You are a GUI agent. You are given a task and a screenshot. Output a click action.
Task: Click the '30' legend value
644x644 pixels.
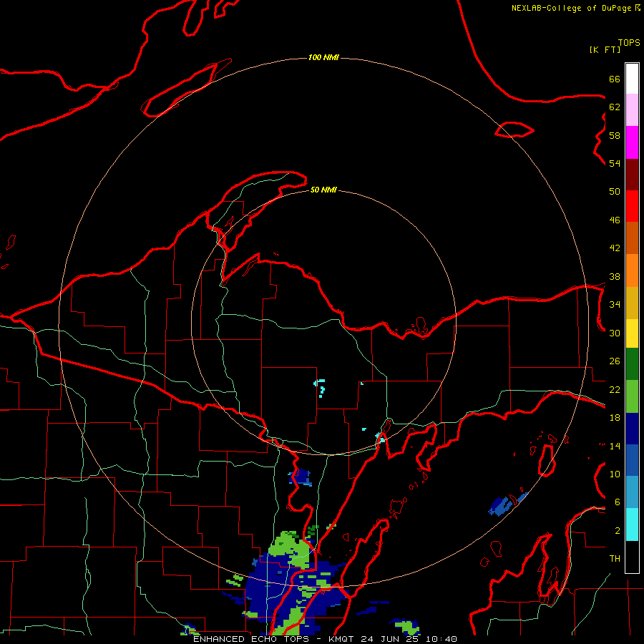click(615, 333)
